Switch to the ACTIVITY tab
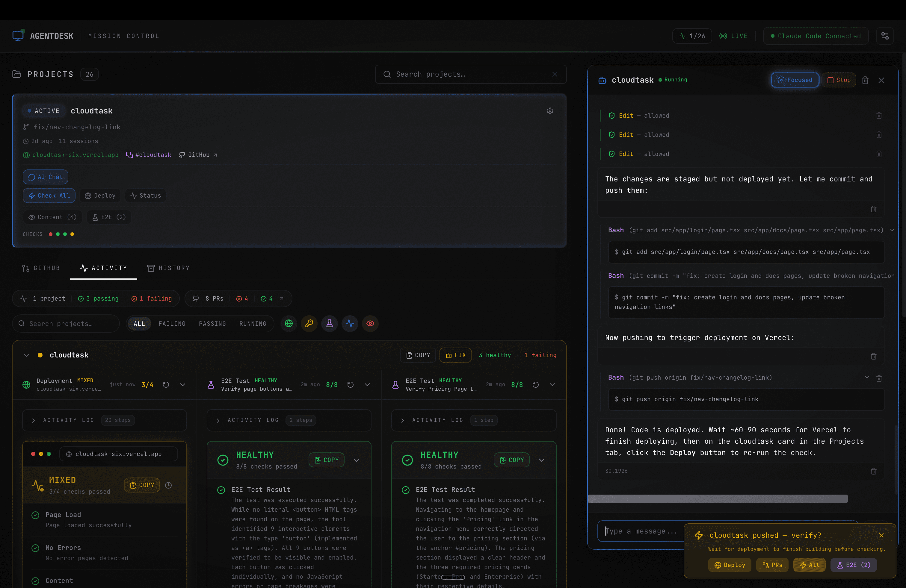The width and height of the screenshot is (906, 588). click(104, 268)
